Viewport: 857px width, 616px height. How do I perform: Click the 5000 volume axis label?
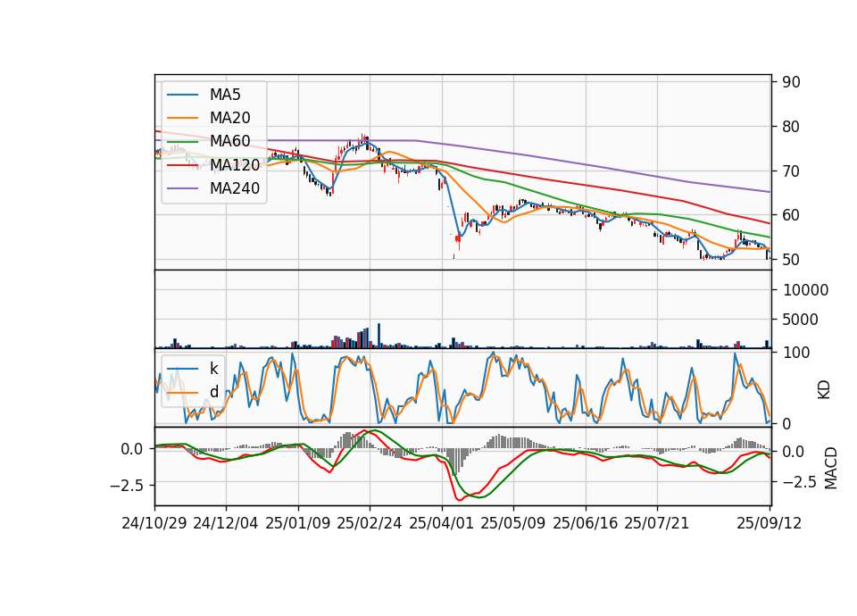coord(800,320)
